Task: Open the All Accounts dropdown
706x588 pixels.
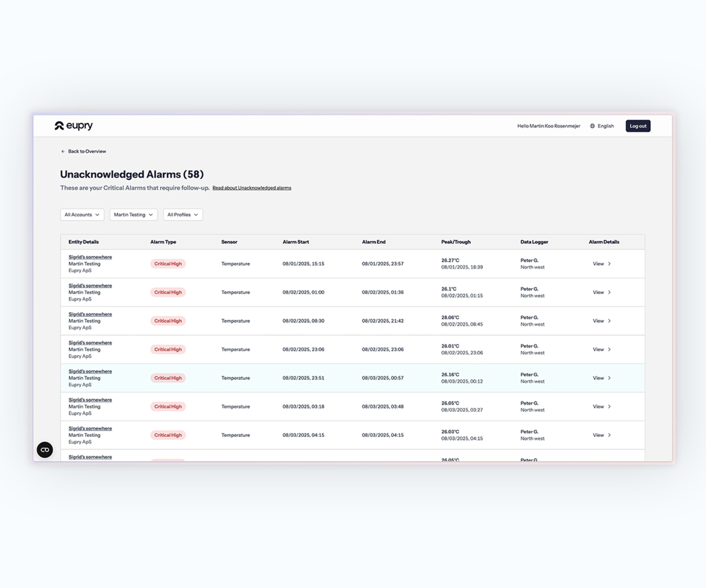Action: pos(82,215)
